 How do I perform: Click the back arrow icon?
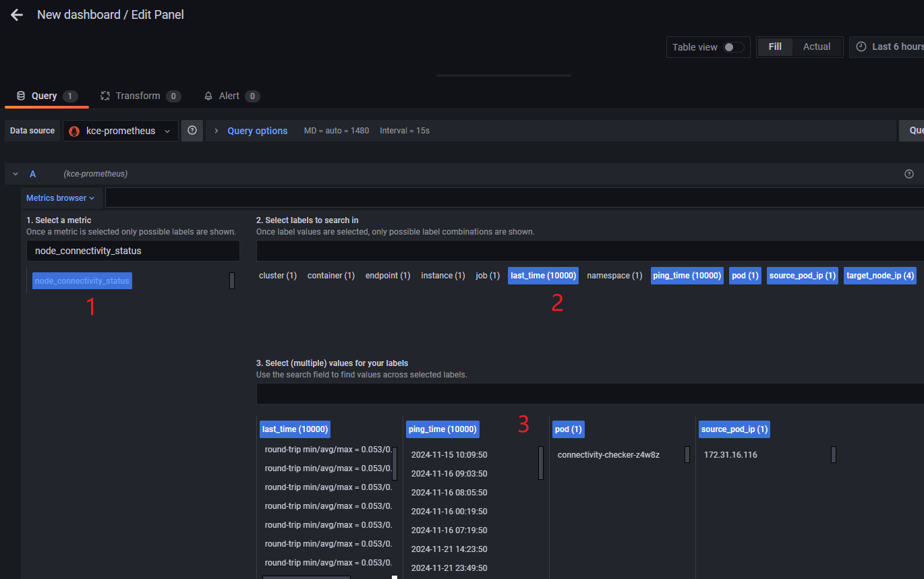click(x=17, y=15)
